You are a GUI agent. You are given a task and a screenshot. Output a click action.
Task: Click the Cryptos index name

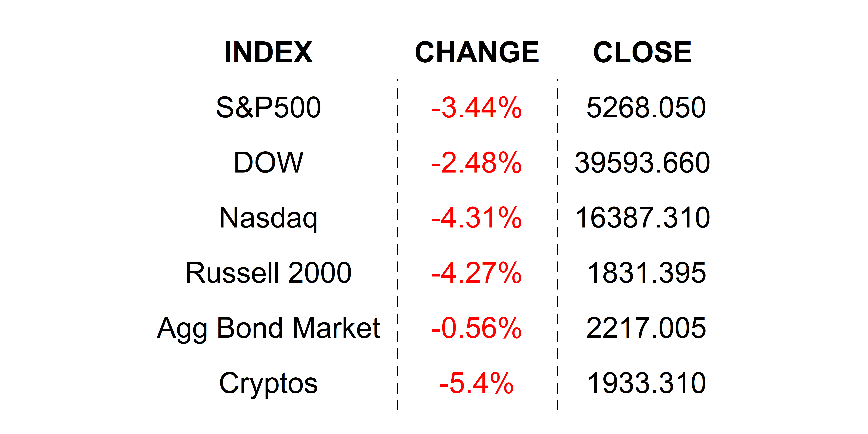(x=269, y=383)
